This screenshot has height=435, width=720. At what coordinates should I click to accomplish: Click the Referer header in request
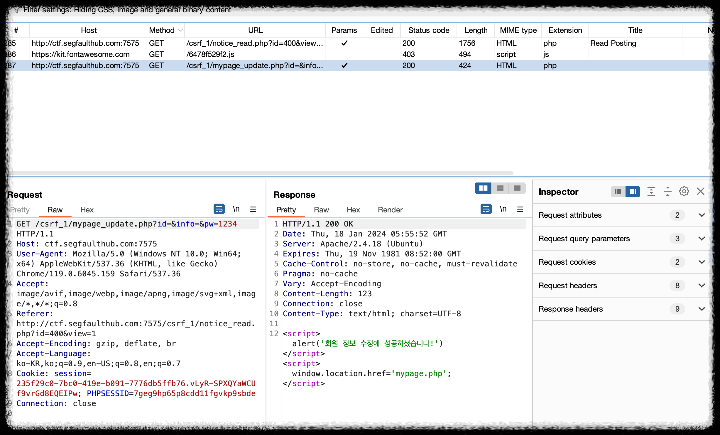tap(34, 314)
